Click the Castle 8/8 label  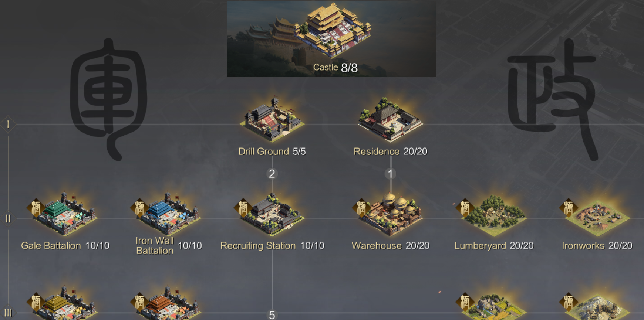coord(336,68)
